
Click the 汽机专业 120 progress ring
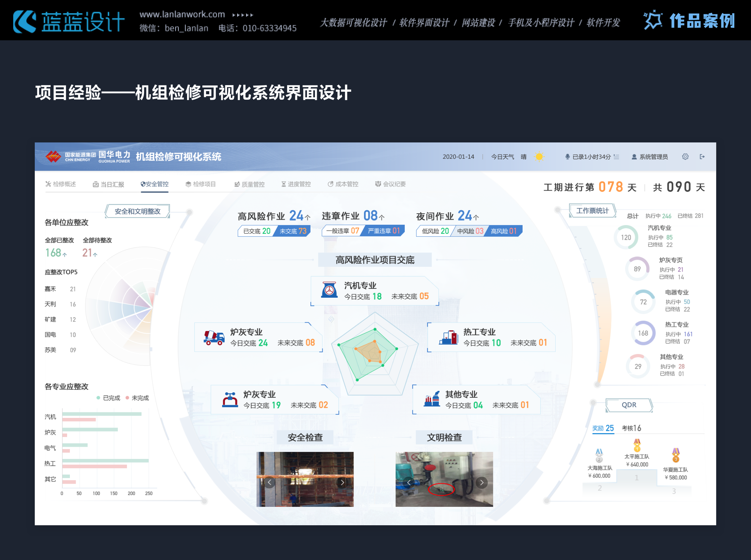tap(626, 237)
